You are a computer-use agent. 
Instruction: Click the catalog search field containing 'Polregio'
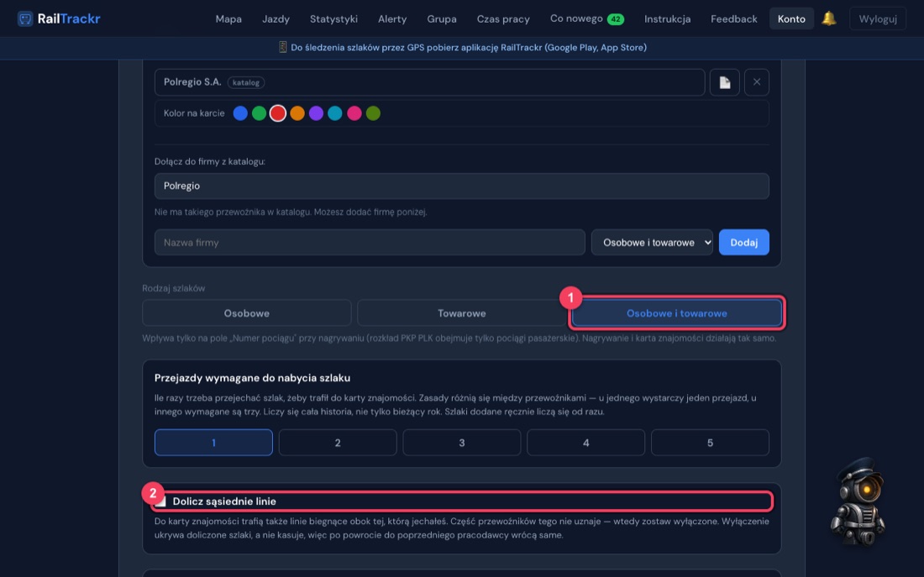tap(461, 186)
